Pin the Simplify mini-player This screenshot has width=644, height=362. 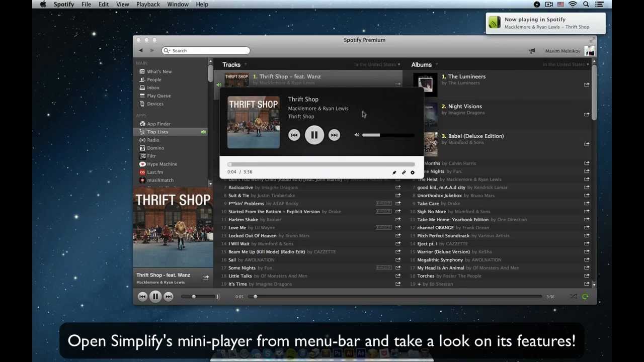coord(394,172)
